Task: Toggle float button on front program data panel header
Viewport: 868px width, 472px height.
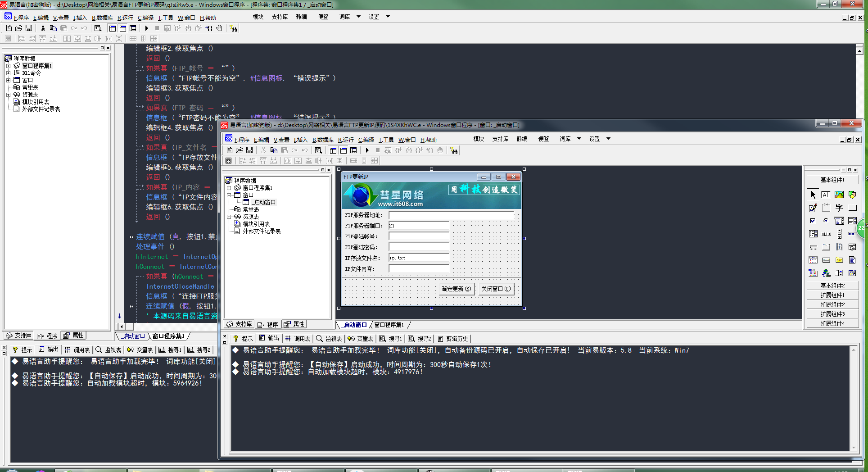Action: point(322,170)
